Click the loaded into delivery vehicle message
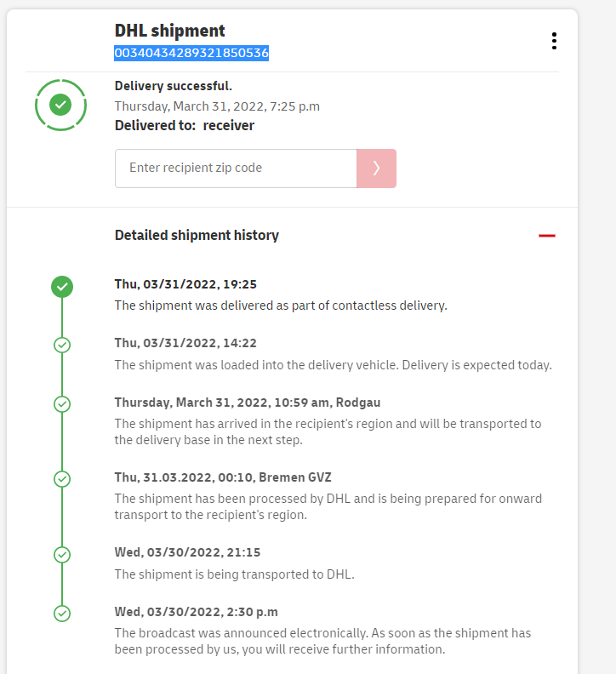This screenshot has height=674, width=616. coord(334,365)
